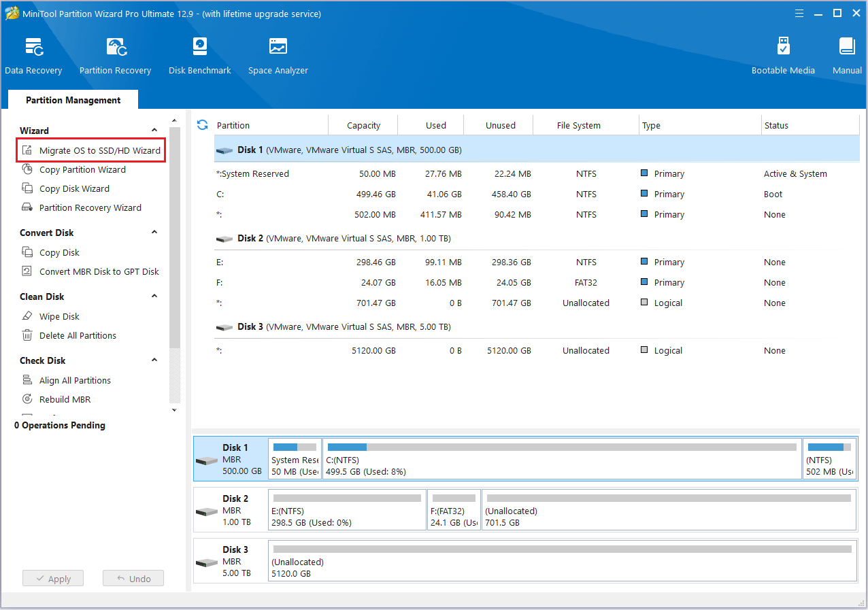Viewport: 868px width, 610px height.
Task: Click the Undo button
Action: (x=133, y=578)
